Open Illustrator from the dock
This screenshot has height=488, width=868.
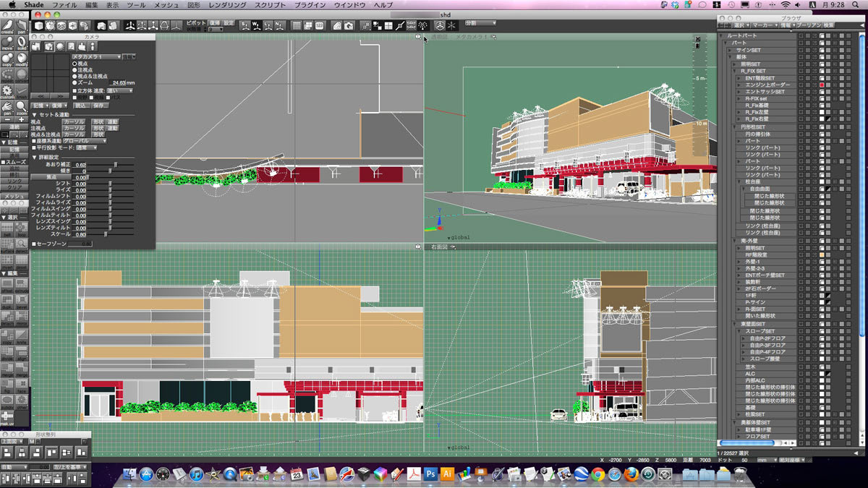click(x=447, y=474)
